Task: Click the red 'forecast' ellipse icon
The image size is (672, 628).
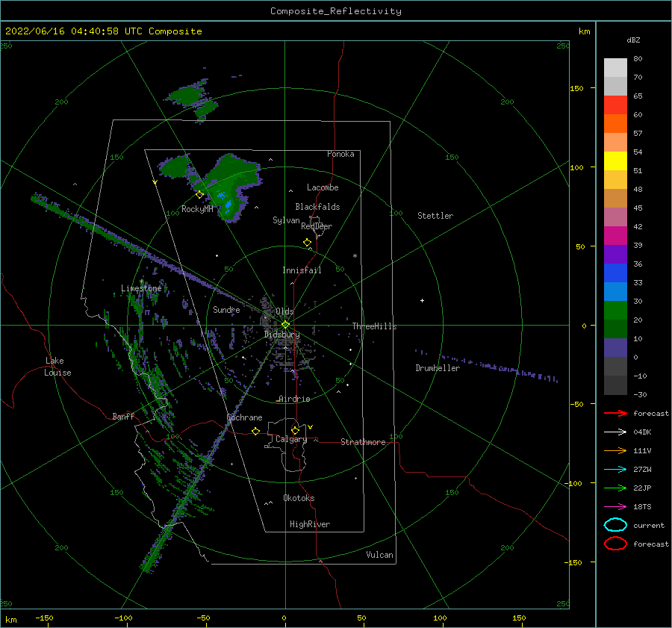Action: pos(615,544)
